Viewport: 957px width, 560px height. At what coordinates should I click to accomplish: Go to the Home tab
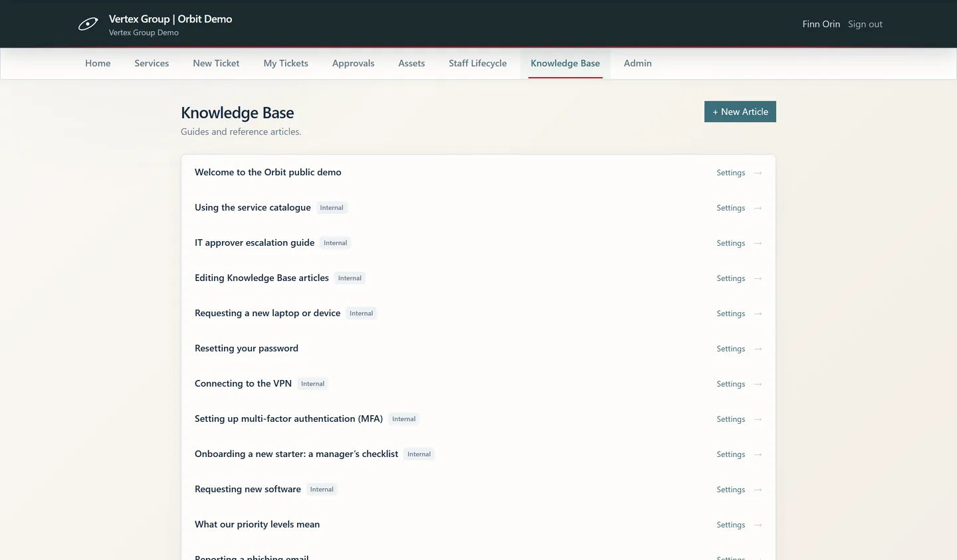[x=98, y=63]
